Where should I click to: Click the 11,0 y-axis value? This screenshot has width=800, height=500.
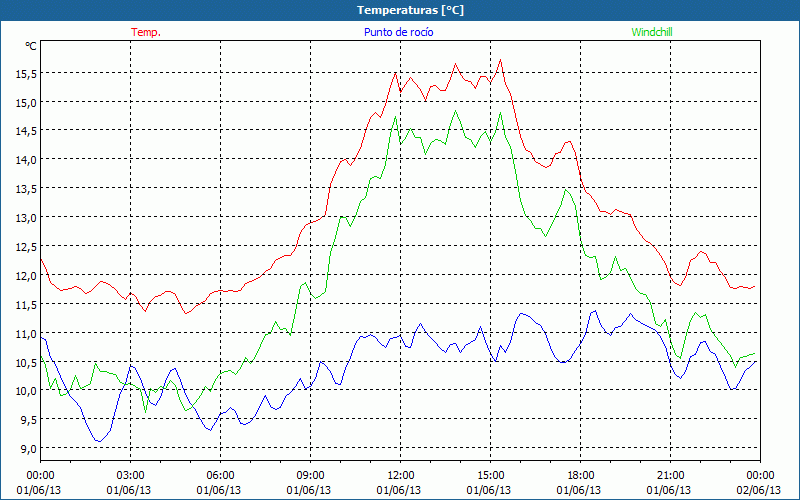[26, 334]
